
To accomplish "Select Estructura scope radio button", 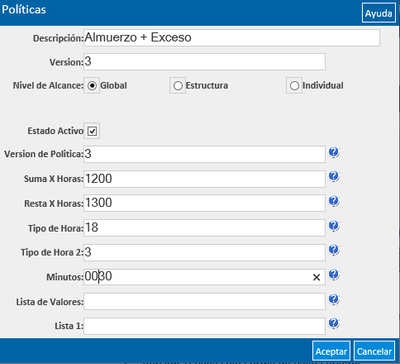I will [x=178, y=86].
